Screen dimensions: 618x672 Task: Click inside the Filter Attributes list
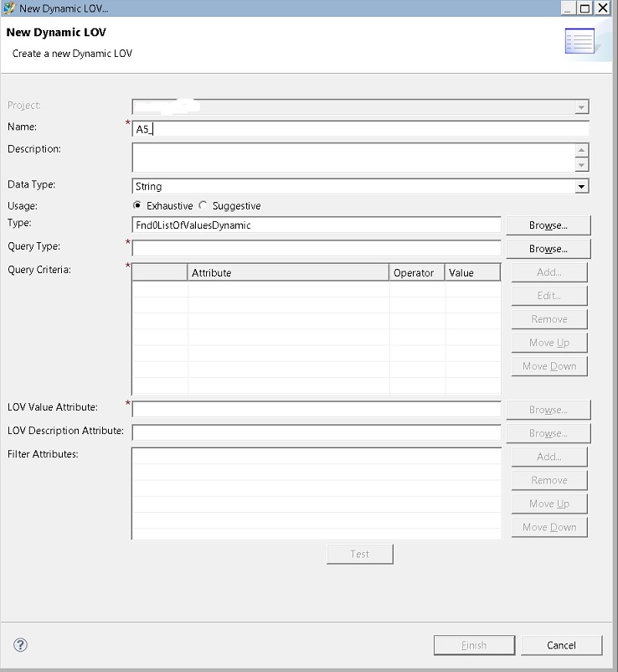[317, 493]
